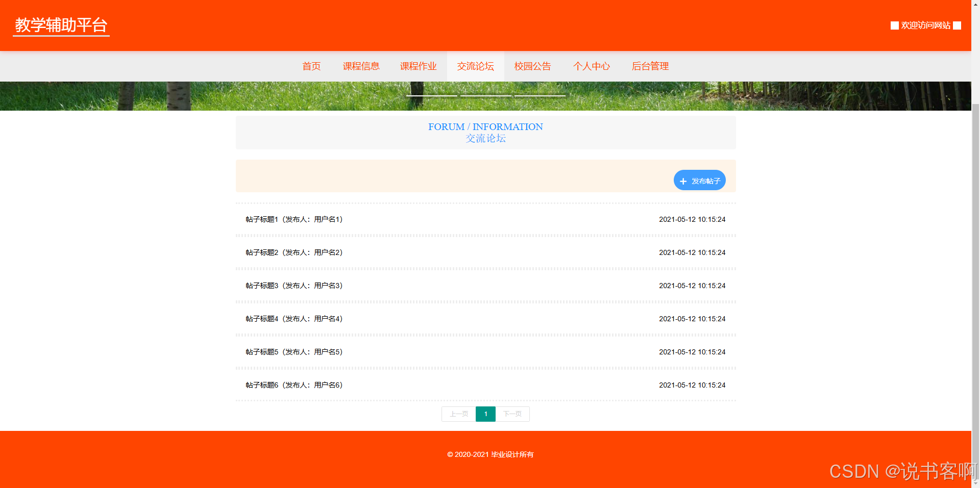Click the timestamp of 帖子标题4 row
Image resolution: width=980 pixels, height=488 pixels.
coord(692,319)
